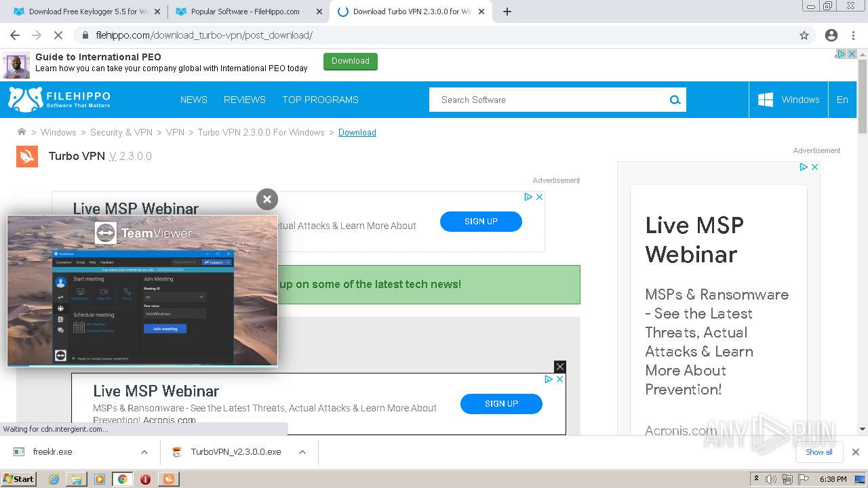This screenshot has height=488, width=868.
Task: Open the En language selector
Action: [x=842, y=100]
